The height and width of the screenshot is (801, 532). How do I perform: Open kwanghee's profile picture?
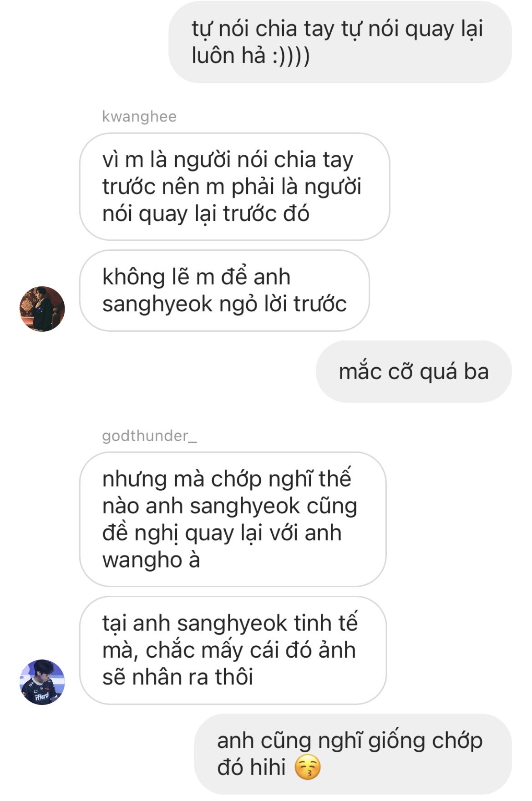(x=42, y=309)
